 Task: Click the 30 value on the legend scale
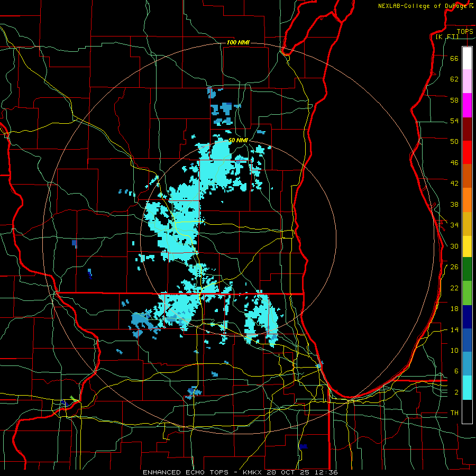coord(454,246)
